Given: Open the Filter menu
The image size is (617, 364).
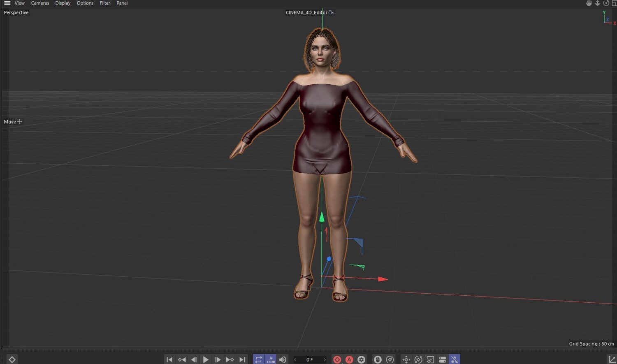Looking at the screenshot, I should pos(105,3).
